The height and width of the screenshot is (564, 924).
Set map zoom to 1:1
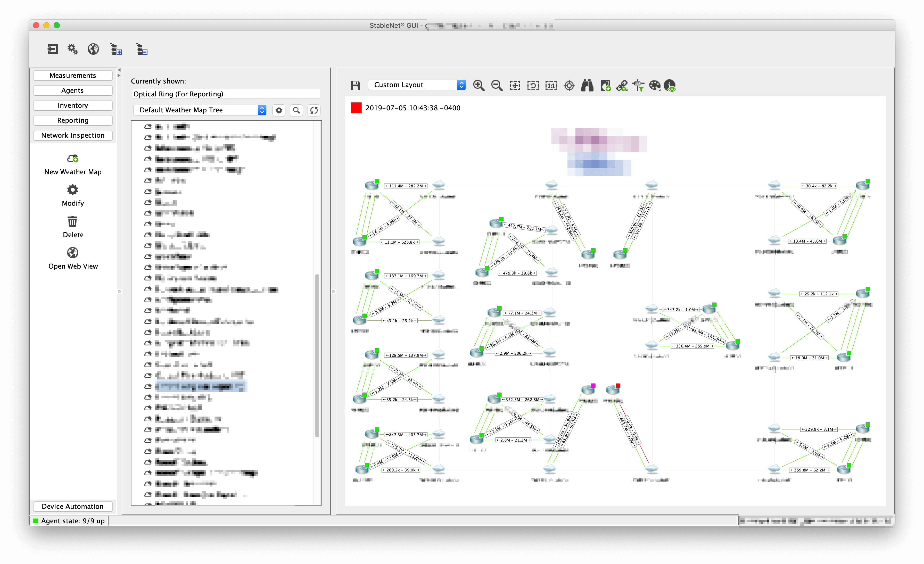click(551, 86)
